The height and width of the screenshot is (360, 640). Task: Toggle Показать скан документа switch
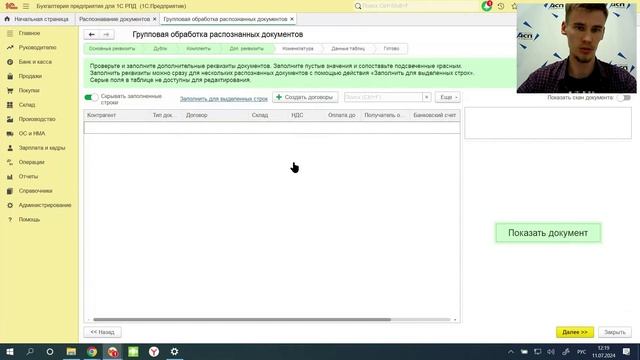pos(624,98)
